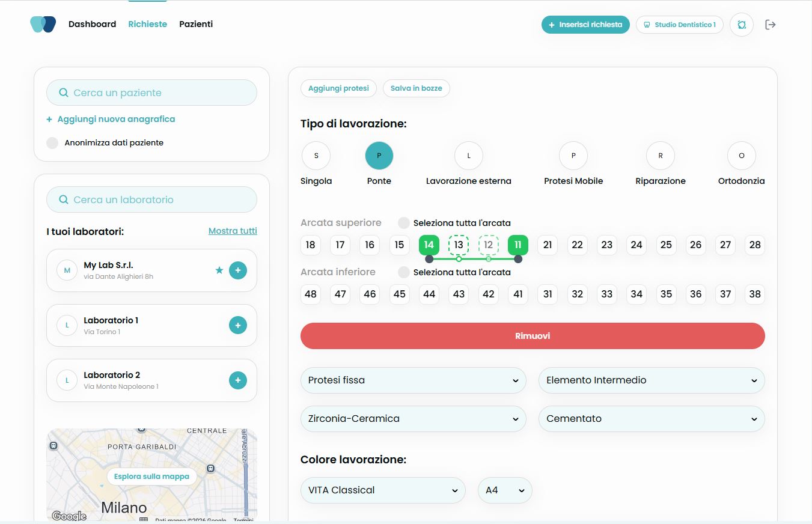The width and height of the screenshot is (812, 524).
Task: Toggle Seleziona tutta l'arcata for the lower arch
Action: (403, 272)
